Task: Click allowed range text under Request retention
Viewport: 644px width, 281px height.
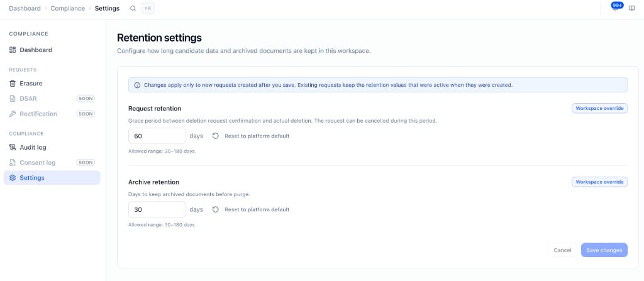Action: 162,151
